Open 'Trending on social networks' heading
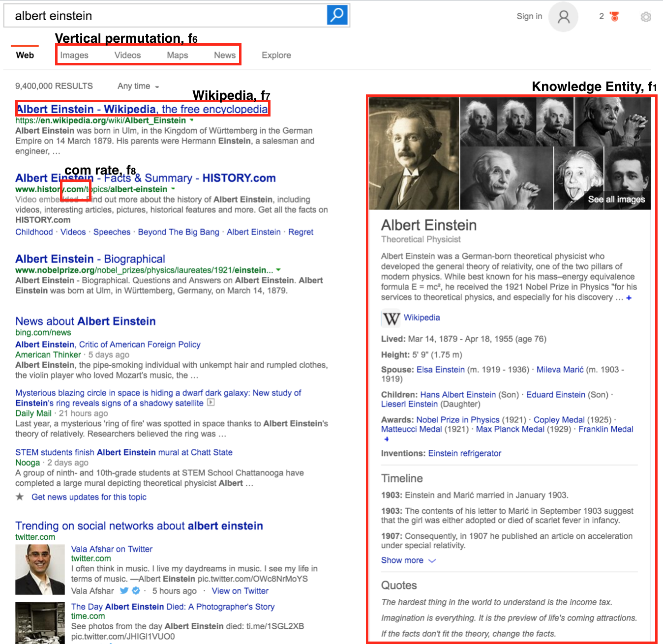This screenshot has height=644, width=663. point(139,526)
